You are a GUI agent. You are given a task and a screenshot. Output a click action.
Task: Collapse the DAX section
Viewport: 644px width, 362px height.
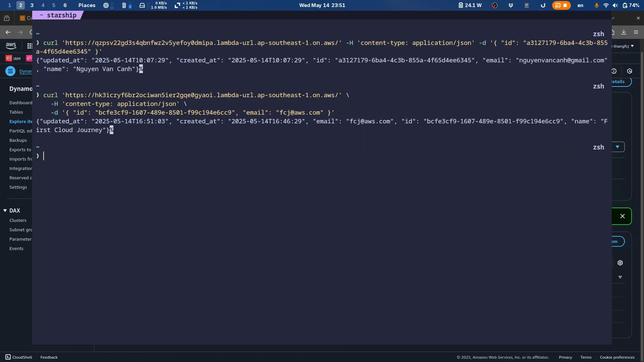coord(5,210)
